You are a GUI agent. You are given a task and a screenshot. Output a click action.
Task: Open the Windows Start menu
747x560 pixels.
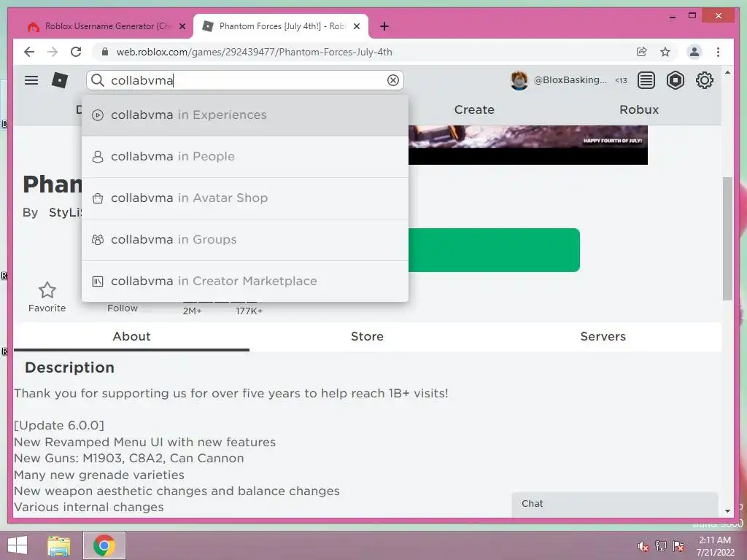click(18, 545)
